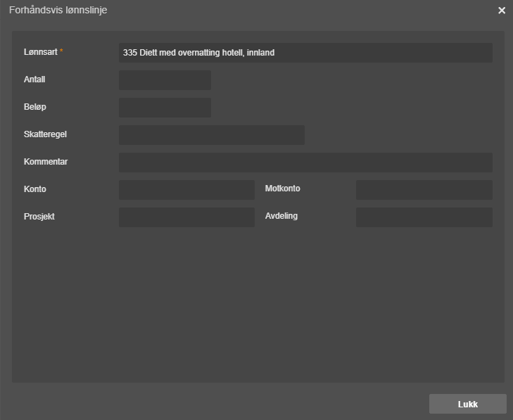Image resolution: width=513 pixels, height=420 pixels.
Task: Click the Skatteregel label
Action: click(x=45, y=134)
